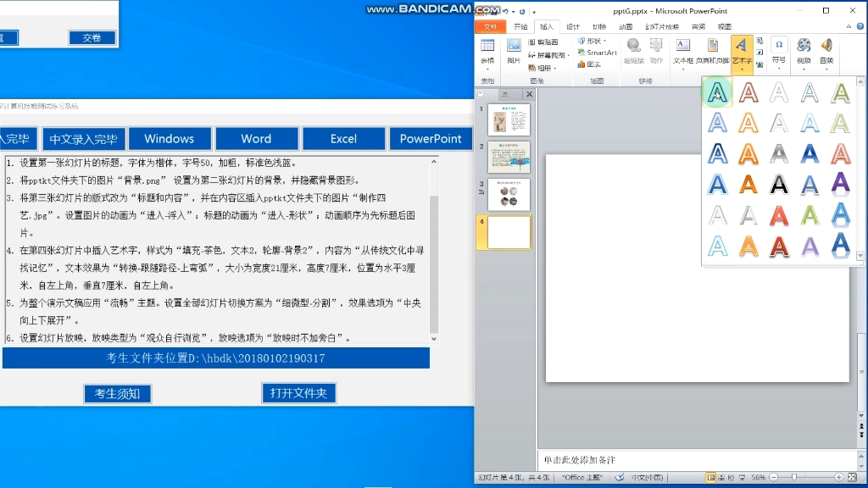Screen dimensions: 868x488
Task: Insert a picture with the 图片 icon
Action: 515,48
